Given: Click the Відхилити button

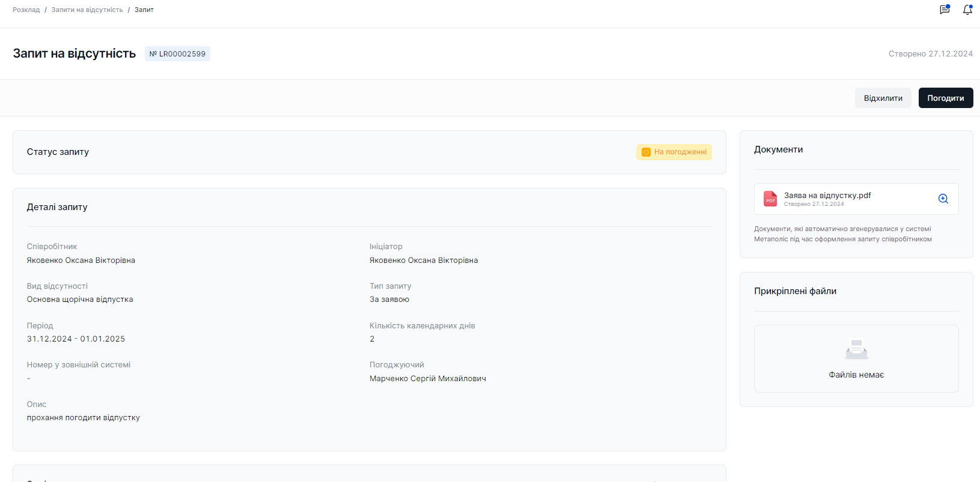Looking at the screenshot, I should coord(883,98).
